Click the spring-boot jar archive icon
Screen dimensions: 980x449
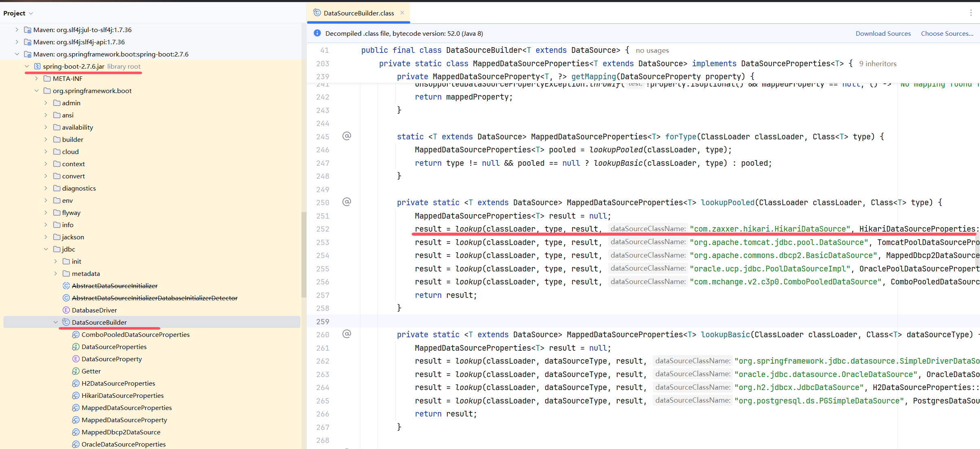pos(37,66)
